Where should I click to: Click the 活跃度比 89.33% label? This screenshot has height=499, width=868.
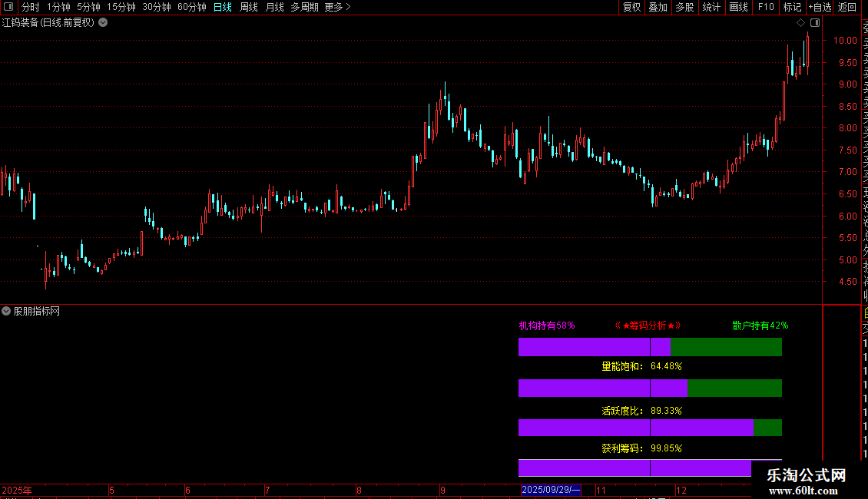point(641,411)
